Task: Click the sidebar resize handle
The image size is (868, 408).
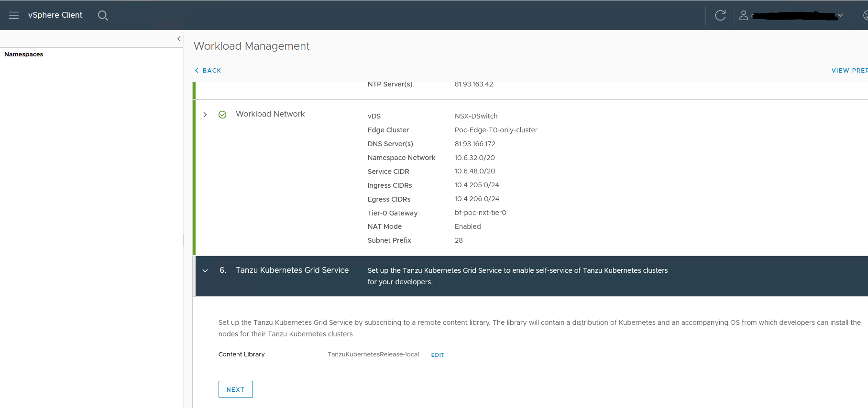Action: 183,240
